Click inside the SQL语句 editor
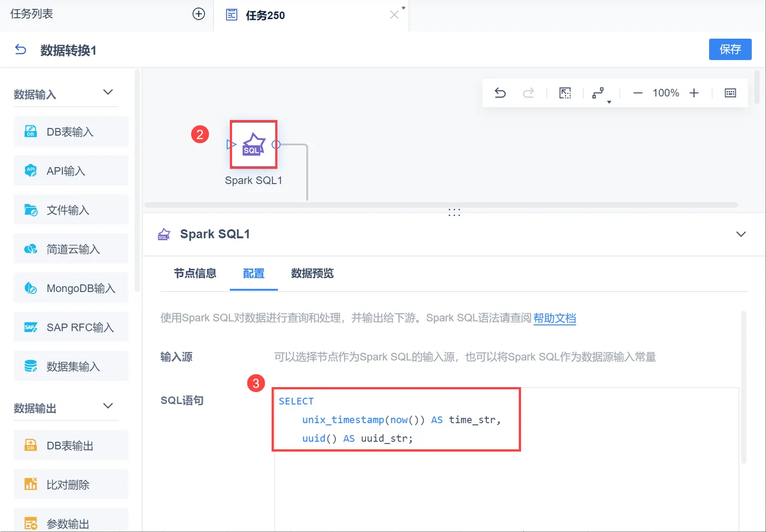The width and height of the screenshot is (766, 532). click(x=507, y=459)
